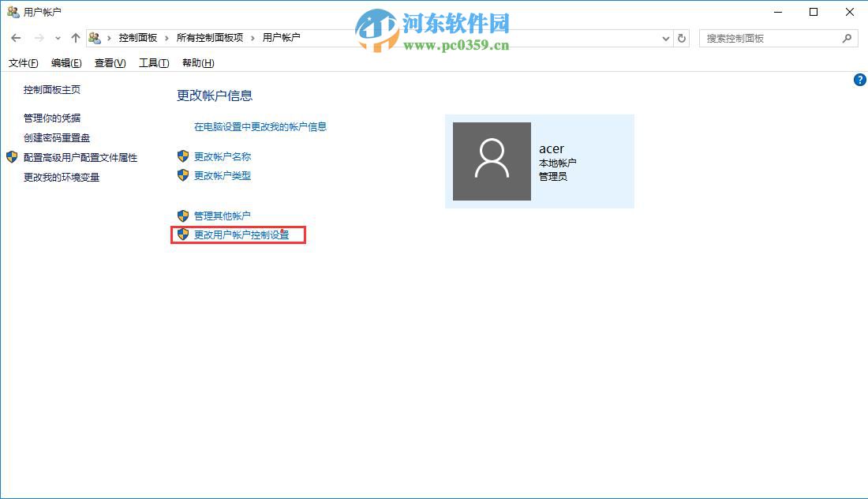Click the acer account profile picture
The width and height of the screenshot is (868, 499).
point(491,161)
